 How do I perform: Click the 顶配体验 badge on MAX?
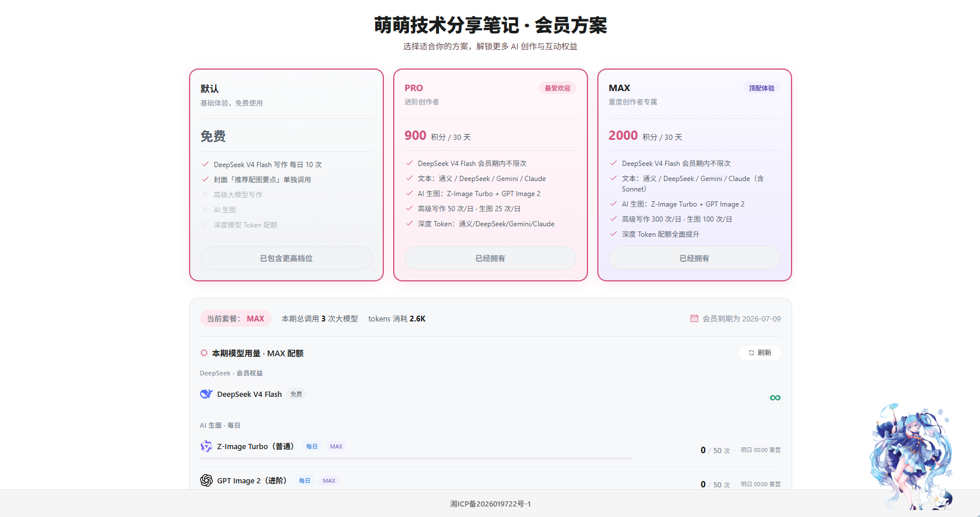coord(761,88)
